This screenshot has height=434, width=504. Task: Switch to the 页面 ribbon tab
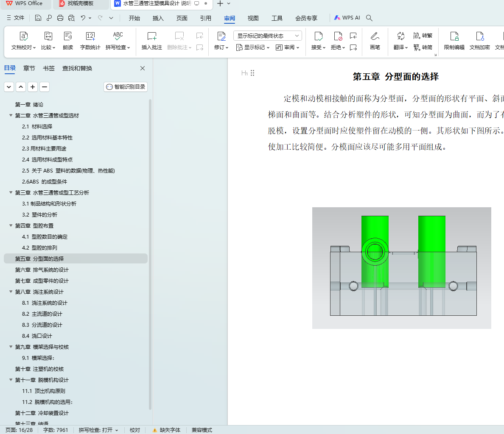tap(182, 18)
